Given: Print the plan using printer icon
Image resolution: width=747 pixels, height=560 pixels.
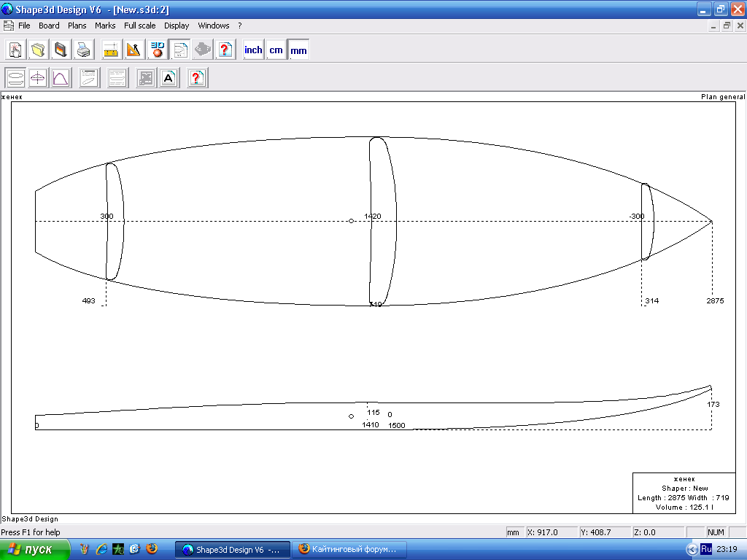Looking at the screenshot, I should [84, 50].
